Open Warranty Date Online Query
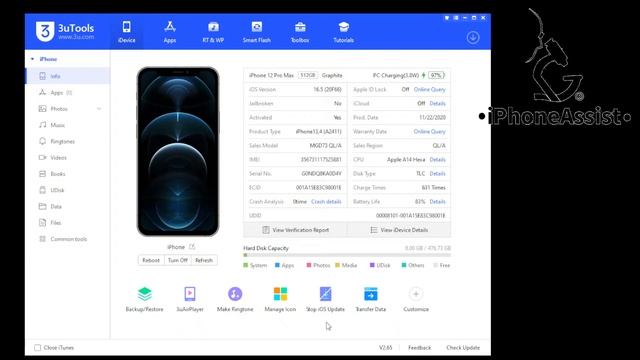 click(x=429, y=131)
